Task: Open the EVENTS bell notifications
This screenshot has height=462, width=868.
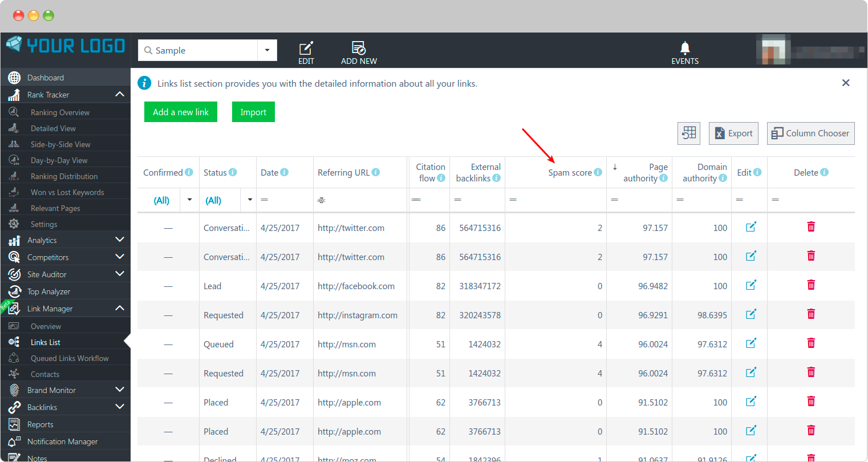Action: click(x=685, y=48)
